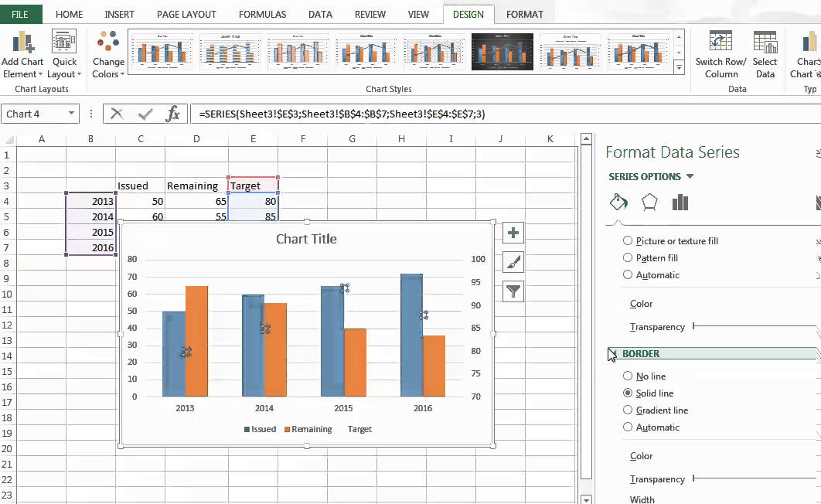Open the FILE tab
This screenshot has height=504, width=821.
tap(20, 14)
